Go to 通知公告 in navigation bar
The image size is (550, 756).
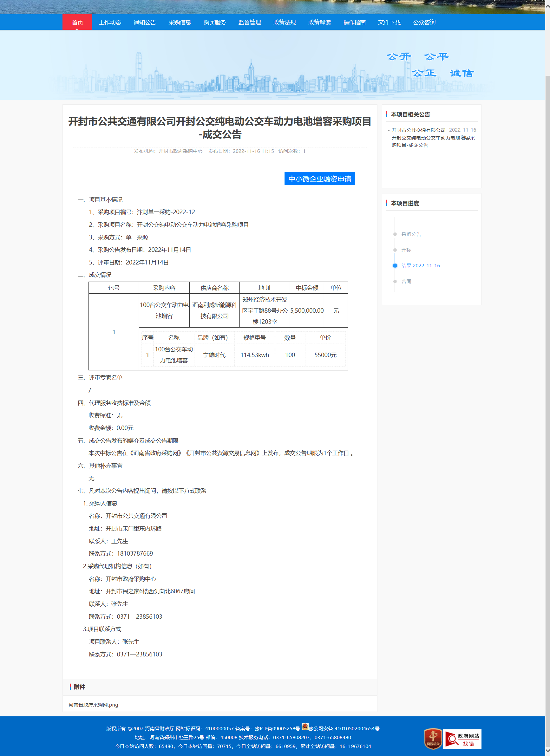click(x=145, y=22)
